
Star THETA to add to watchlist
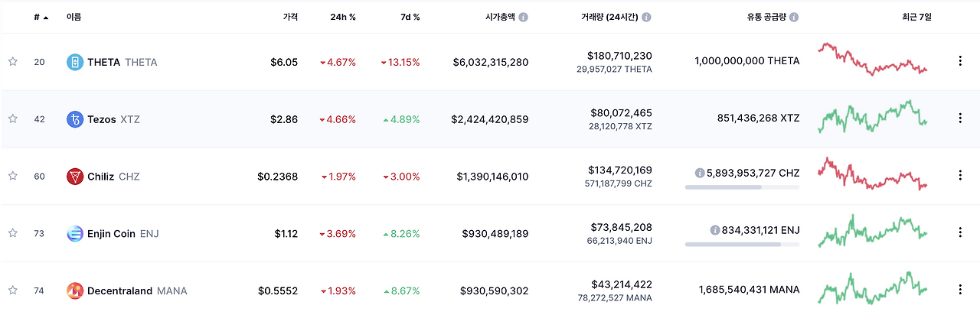(x=13, y=62)
